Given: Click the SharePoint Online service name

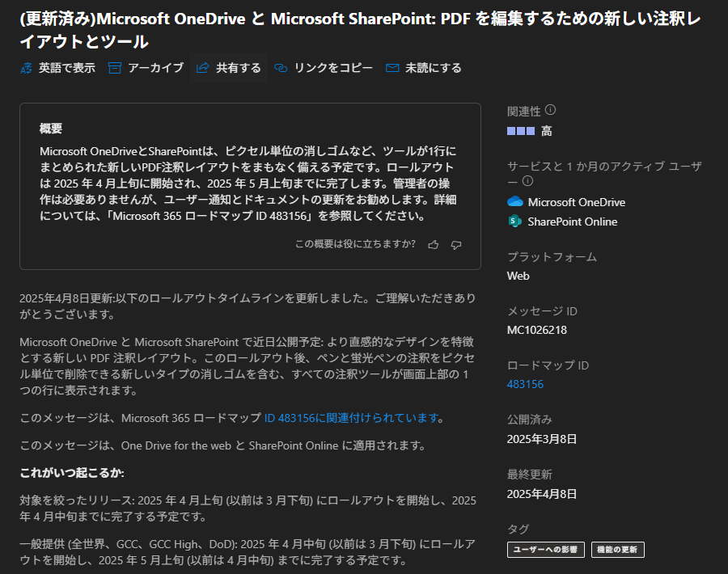Looking at the screenshot, I should point(573,222).
